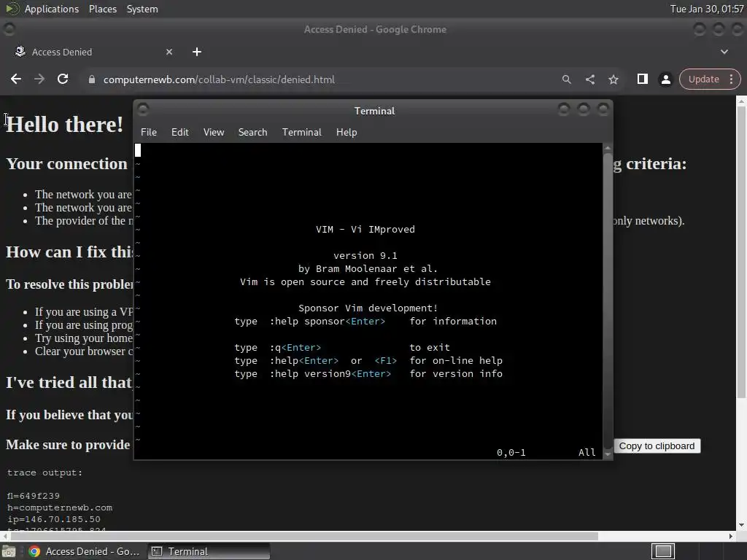Reload the Access Denied page

[x=63, y=79]
